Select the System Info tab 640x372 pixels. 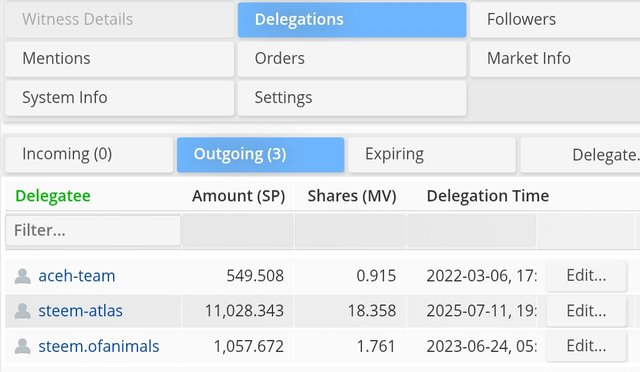(120, 98)
